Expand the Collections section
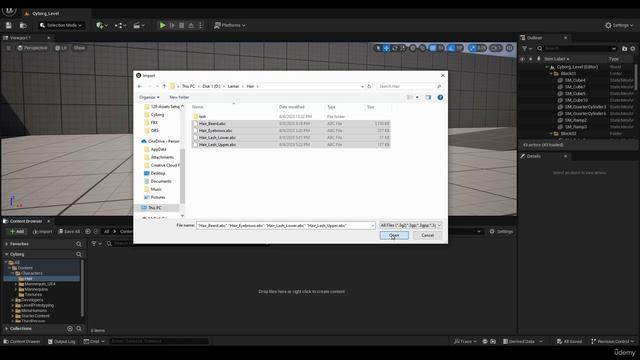 tap(6, 329)
